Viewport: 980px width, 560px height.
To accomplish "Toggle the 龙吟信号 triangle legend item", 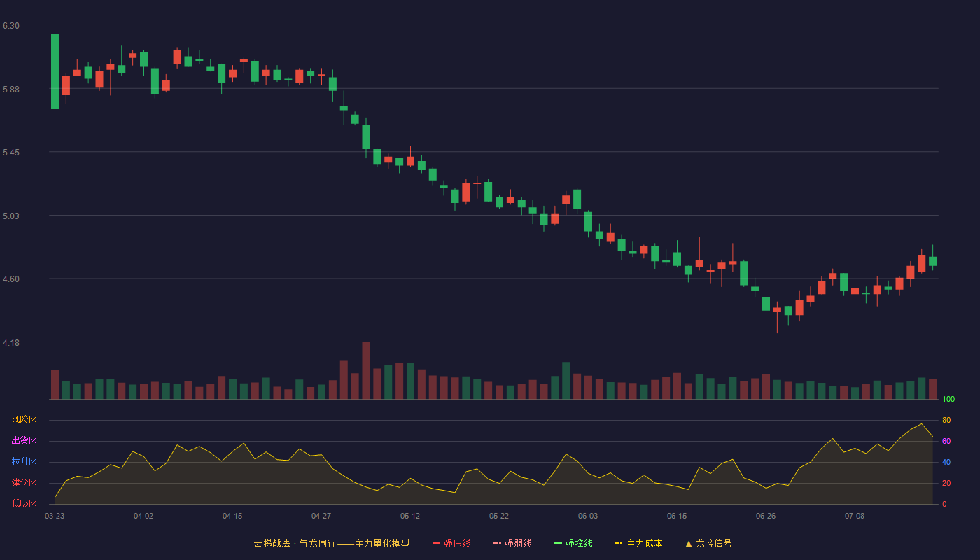I will (x=708, y=543).
